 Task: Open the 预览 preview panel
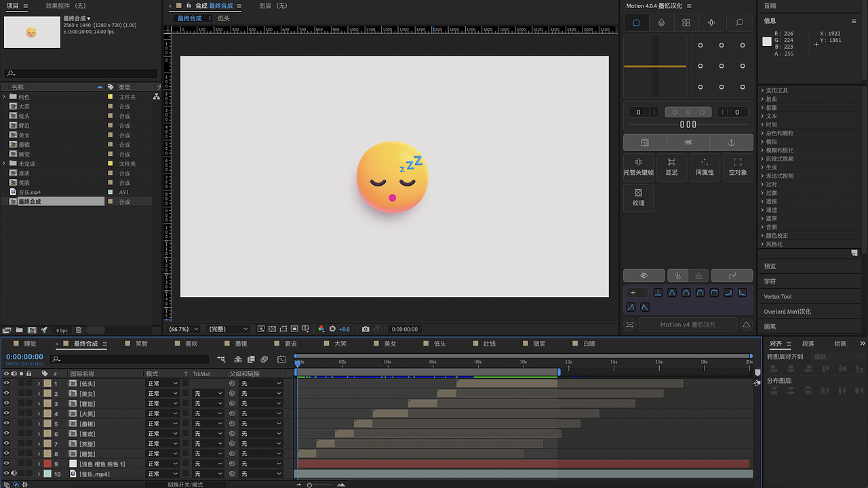pos(770,266)
